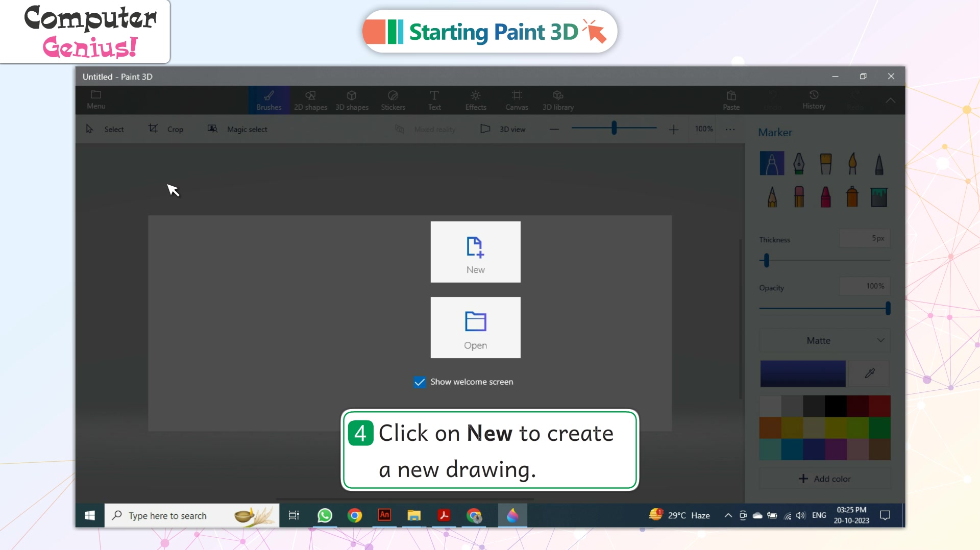
Task: Pick the orange color swatch
Action: coord(770,428)
